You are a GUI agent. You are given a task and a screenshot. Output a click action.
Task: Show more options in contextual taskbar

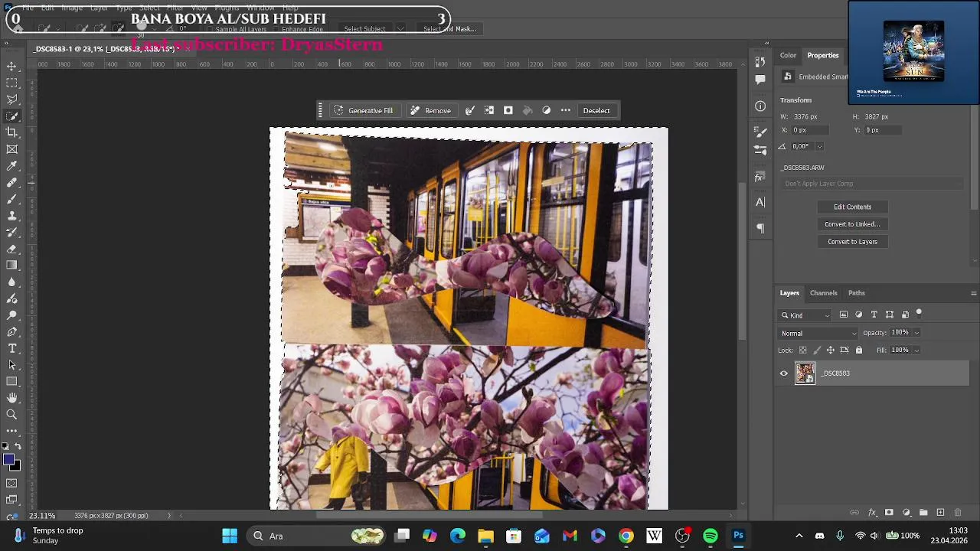point(566,110)
